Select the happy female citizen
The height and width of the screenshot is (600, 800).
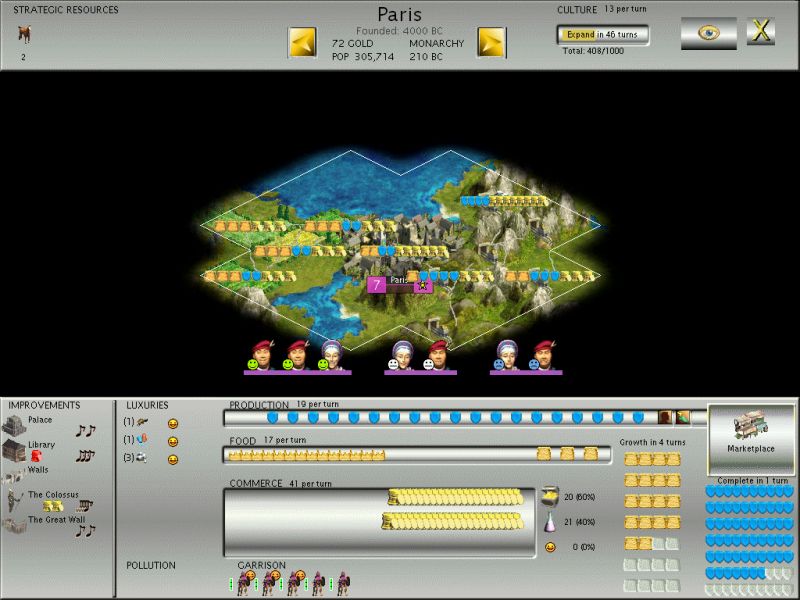[332, 355]
